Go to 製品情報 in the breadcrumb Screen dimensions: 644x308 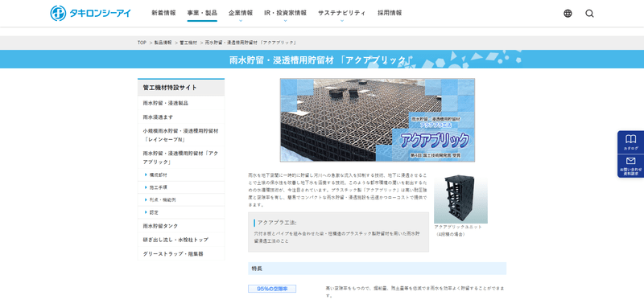tap(163, 43)
